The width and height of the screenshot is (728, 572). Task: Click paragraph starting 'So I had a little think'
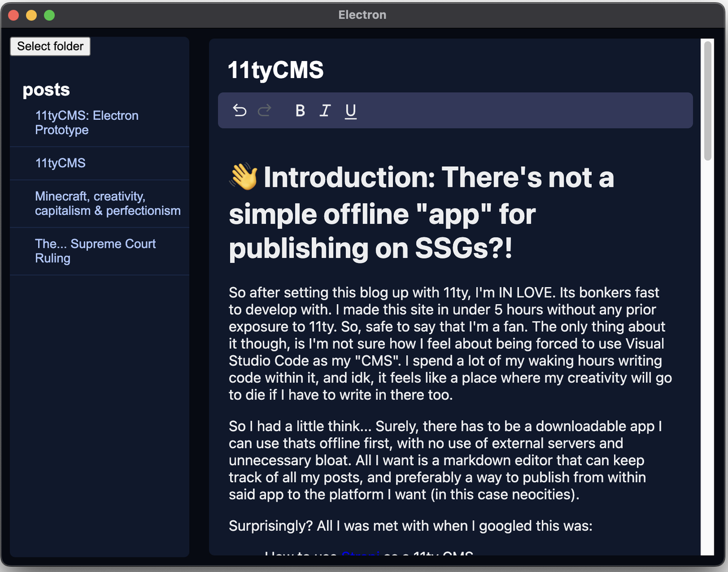pyautogui.click(x=446, y=460)
